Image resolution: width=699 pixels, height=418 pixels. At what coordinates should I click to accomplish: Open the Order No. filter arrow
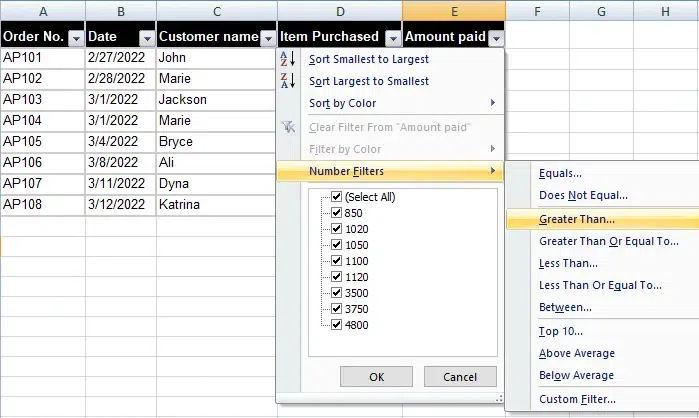[x=75, y=37]
